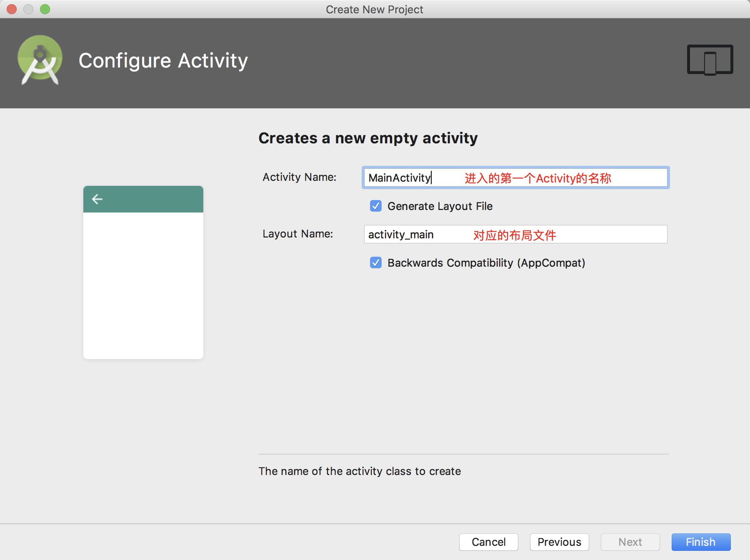Click the disabled Next button
This screenshot has width=750, height=560.
tap(630, 542)
